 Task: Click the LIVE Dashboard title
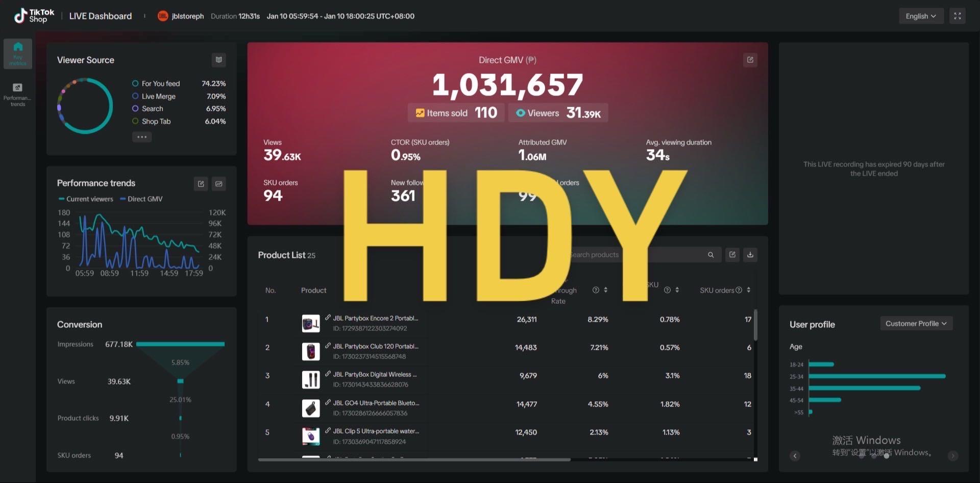click(101, 16)
